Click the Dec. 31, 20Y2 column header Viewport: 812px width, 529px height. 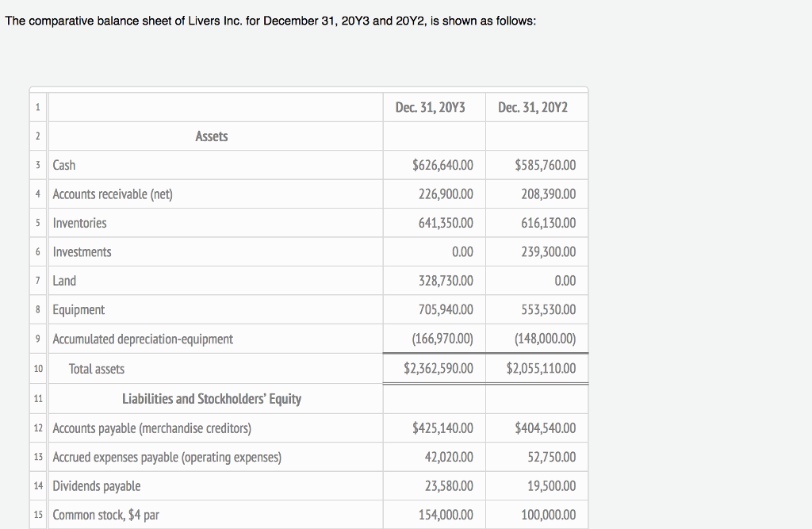point(532,107)
